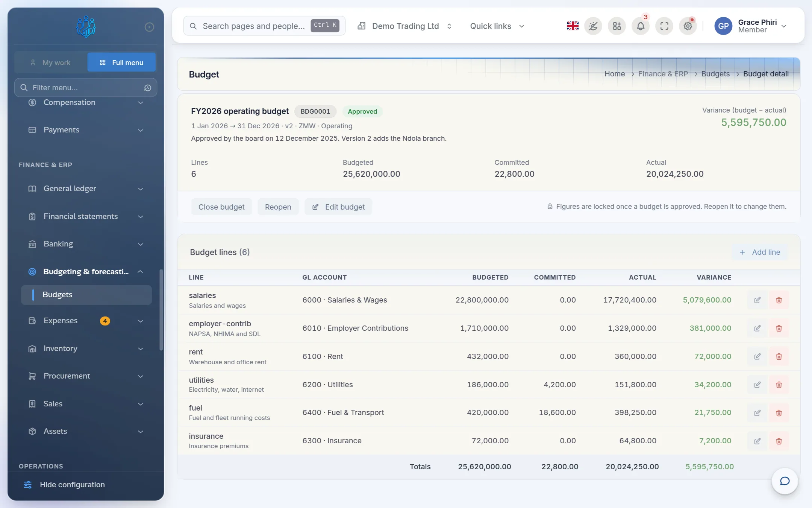This screenshot has width=812, height=508.
Task: Click the VARIANCE column header
Action: [714, 277]
